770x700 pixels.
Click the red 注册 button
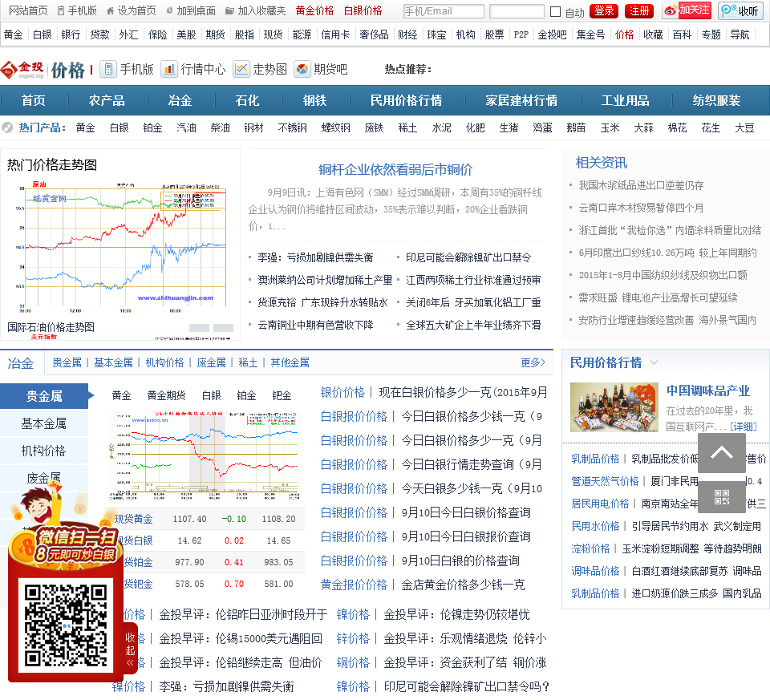pos(639,10)
